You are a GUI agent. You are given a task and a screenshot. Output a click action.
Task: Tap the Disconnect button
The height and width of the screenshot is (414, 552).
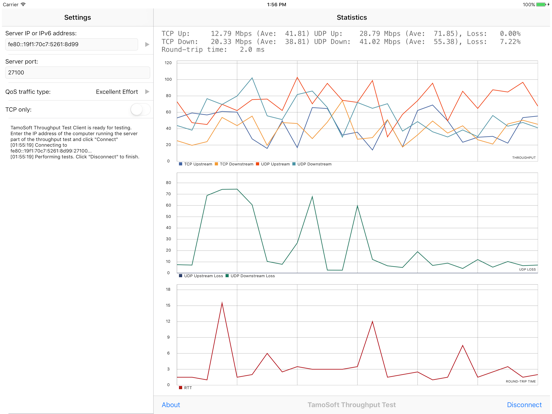coord(524,405)
